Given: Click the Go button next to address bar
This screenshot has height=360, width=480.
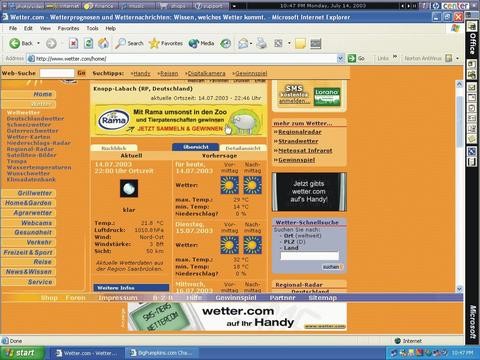Looking at the screenshot, I should (356, 58).
